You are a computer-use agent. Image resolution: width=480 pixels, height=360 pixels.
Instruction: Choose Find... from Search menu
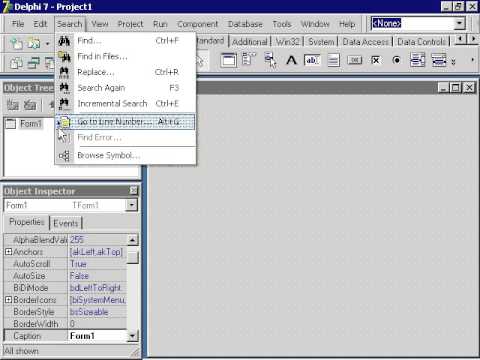(126, 41)
